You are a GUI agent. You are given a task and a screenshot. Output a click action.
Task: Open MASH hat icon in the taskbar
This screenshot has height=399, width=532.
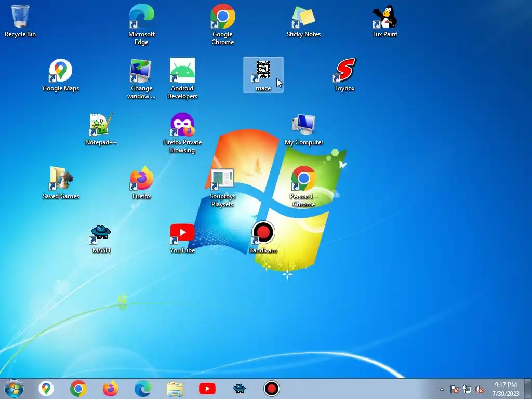(x=239, y=389)
